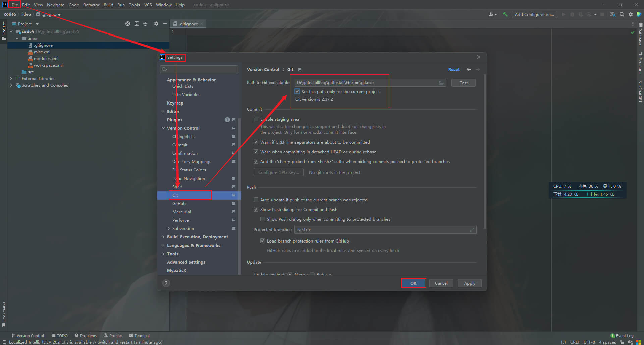This screenshot has height=345, width=644.
Task: Expand the Tools settings section
Action: pos(163,254)
